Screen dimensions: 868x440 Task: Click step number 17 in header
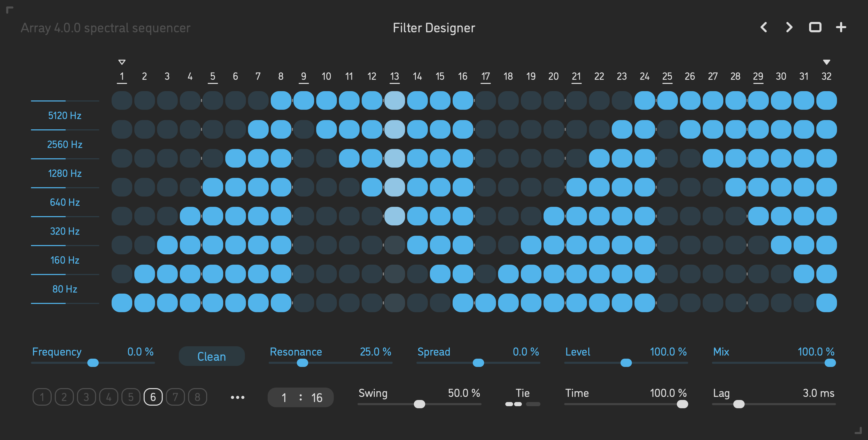[x=485, y=76]
